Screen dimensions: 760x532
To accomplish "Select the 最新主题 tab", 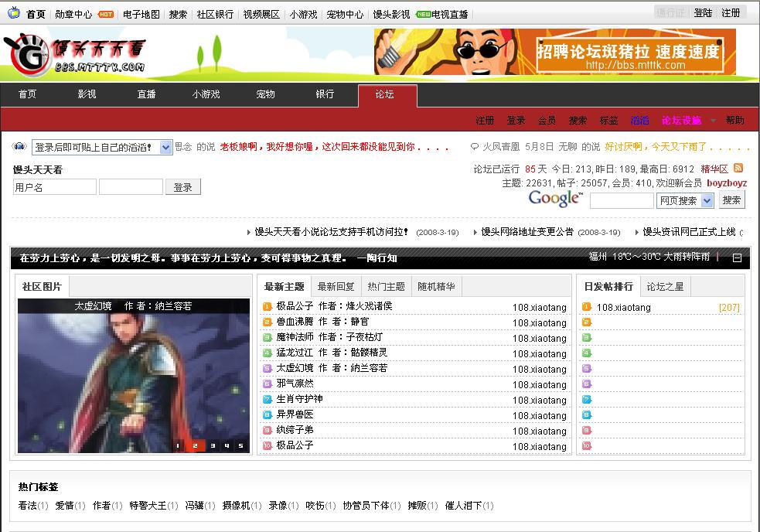I will 284,287.
